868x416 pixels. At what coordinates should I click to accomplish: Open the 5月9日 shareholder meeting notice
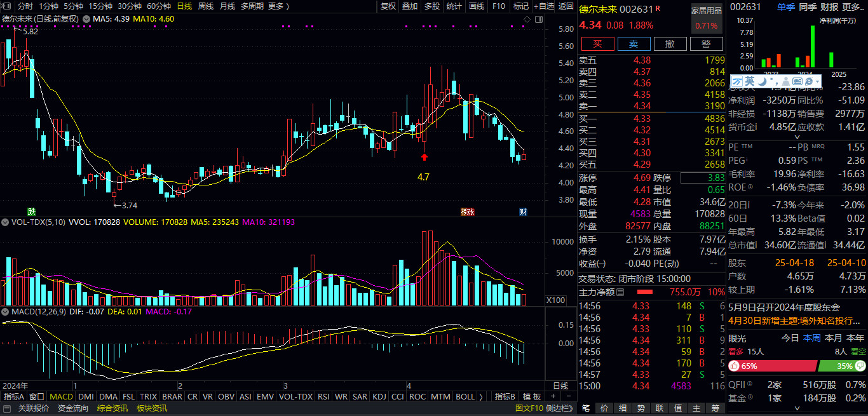click(784, 306)
